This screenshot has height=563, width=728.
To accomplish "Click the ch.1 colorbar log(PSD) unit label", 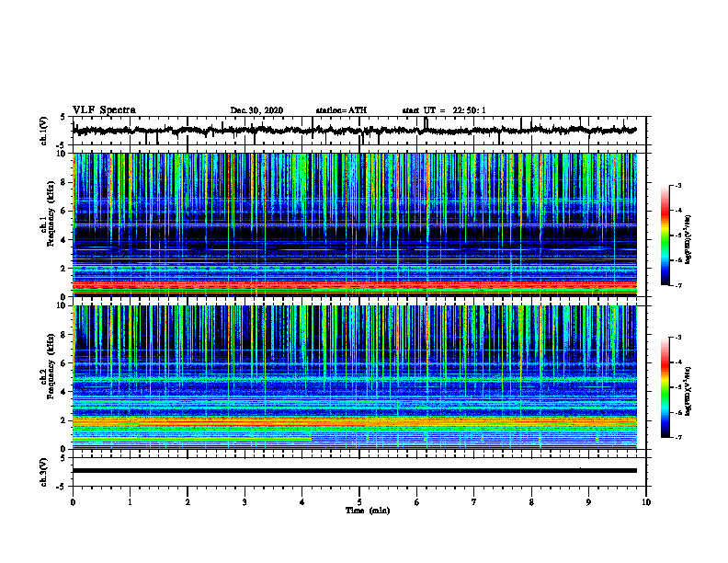I will click(x=688, y=240).
